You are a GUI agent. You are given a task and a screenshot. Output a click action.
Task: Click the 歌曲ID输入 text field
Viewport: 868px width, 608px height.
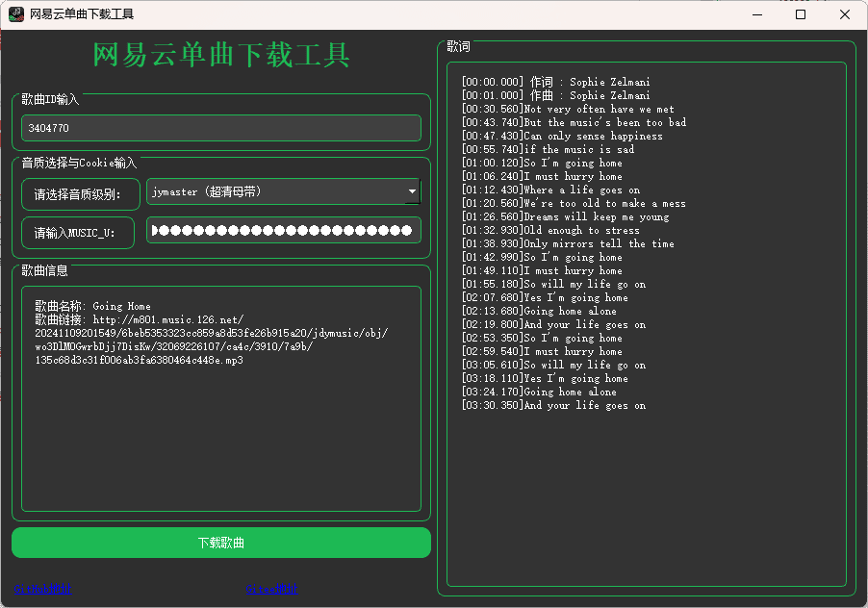[220, 128]
